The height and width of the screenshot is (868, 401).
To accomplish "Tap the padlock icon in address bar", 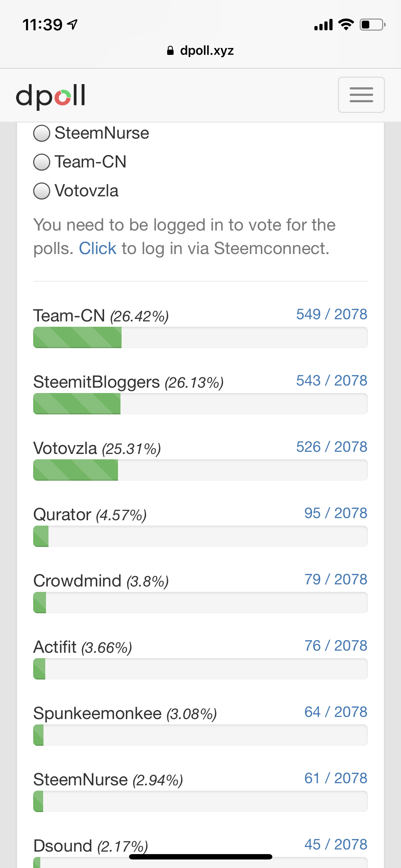I will tap(170, 50).
